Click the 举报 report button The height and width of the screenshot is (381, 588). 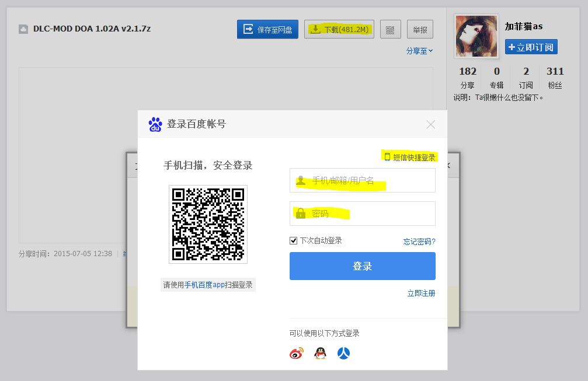coord(420,29)
